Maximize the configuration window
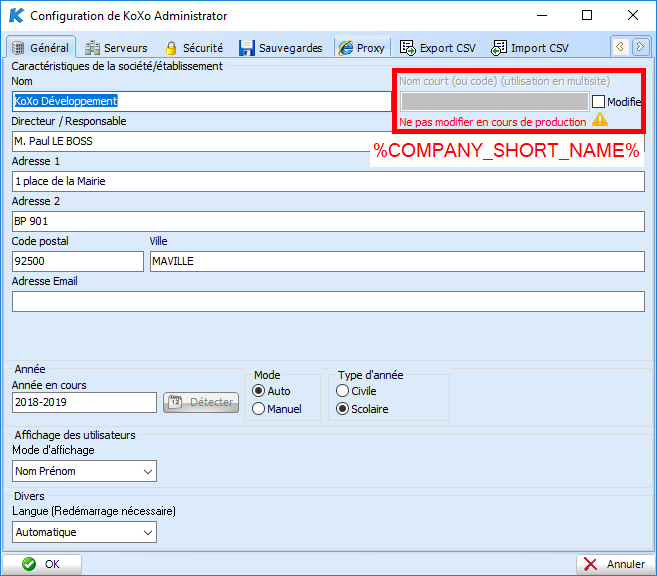The width and height of the screenshot is (657, 576). [x=587, y=15]
